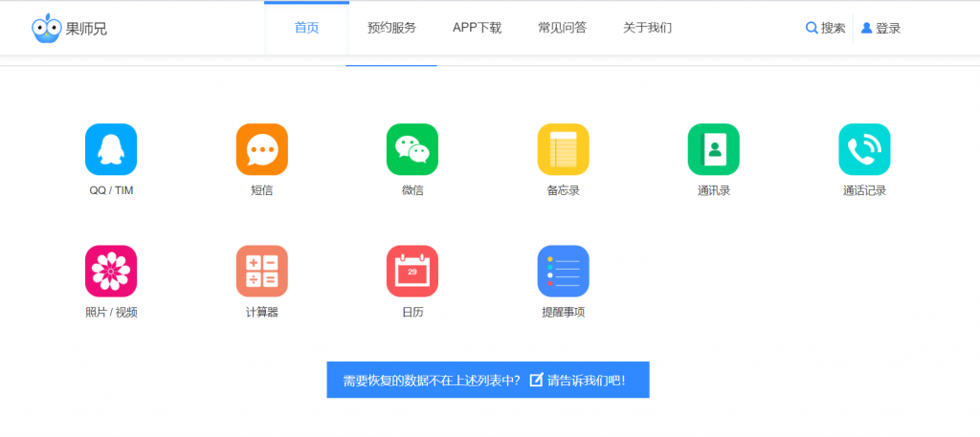Open the pink 照片 / 视频 flower icon
The width and height of the screenshot is (980, 437).
tap(111, 271)
